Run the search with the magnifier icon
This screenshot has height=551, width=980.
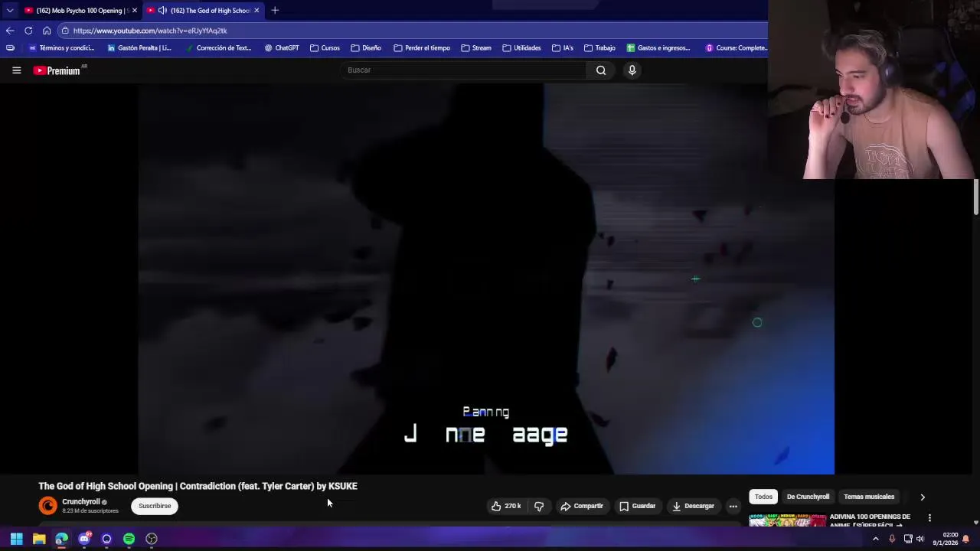(601, 70)
